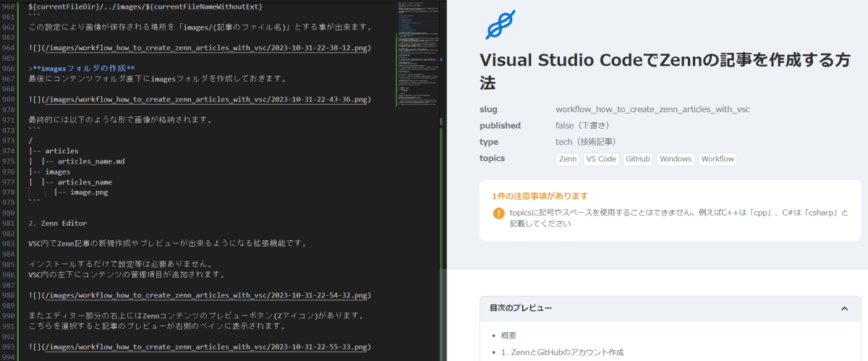Click the Zenn topic tag
Viewport: 868px width, 361px height.
(x=567, y=159)
